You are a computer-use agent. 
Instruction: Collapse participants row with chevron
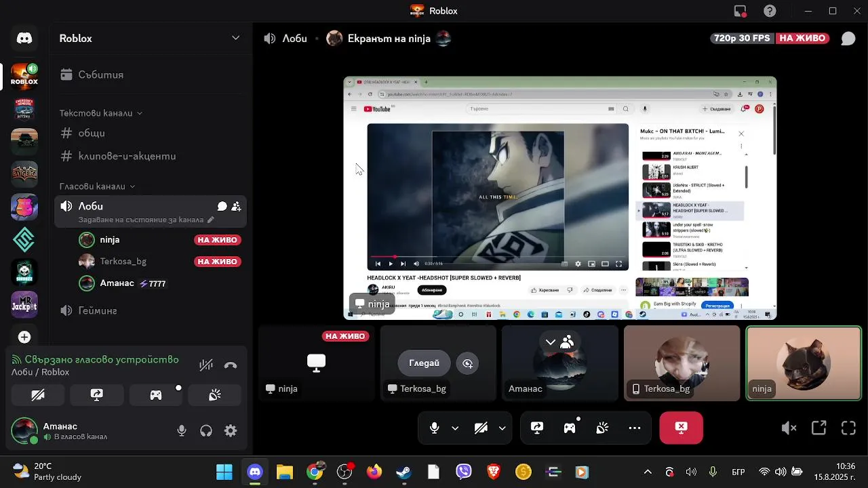pos(551,342)
